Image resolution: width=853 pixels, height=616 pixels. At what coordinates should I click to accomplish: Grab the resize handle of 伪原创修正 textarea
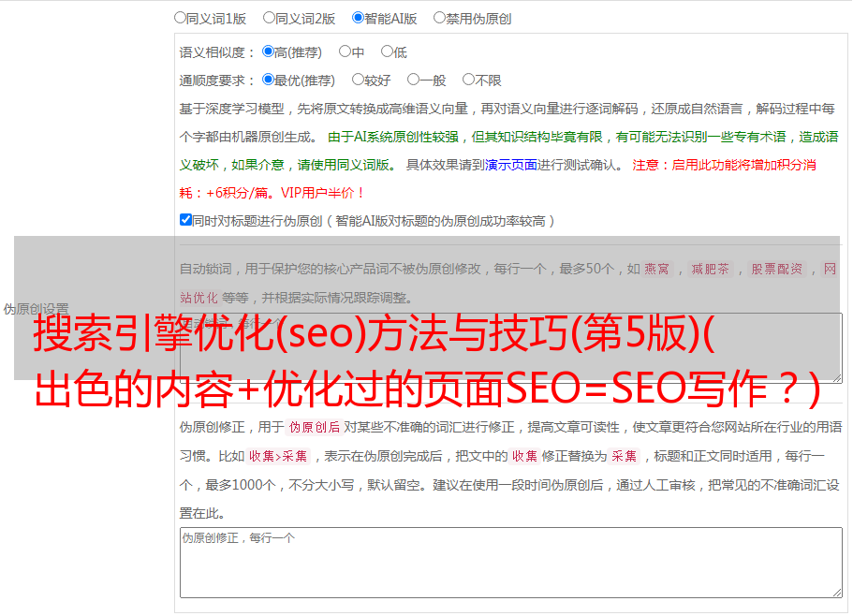837,593
